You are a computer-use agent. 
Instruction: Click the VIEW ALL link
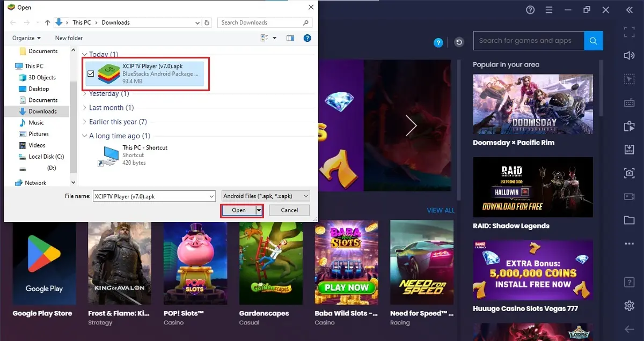point(441,211)
